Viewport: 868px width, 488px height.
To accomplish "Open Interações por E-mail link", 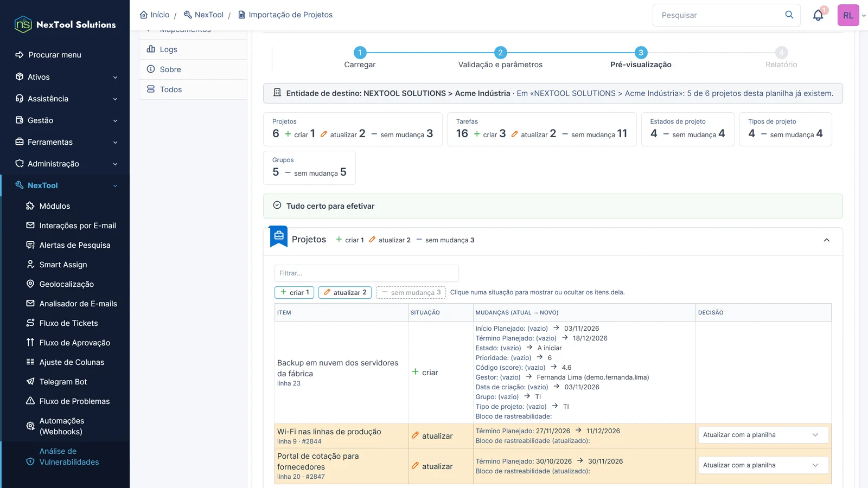I will pyautogui.click(x=78, y=226).
